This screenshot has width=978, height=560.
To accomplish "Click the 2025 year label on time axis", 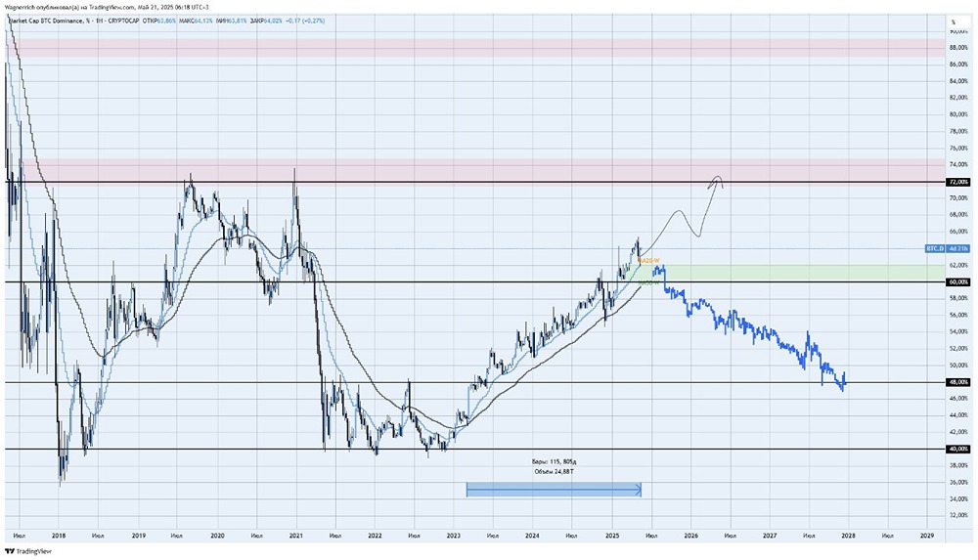I will click(612, 536).
